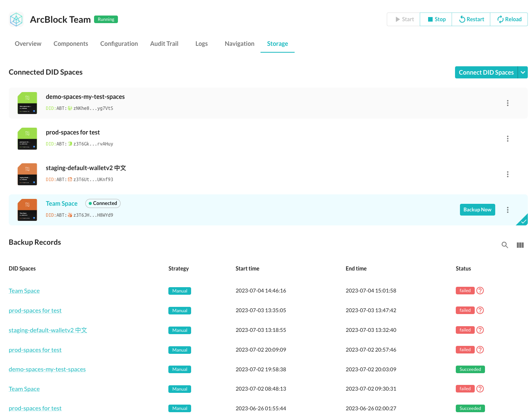Viewport: 532px width, 419px height.
Task: Open the three-dot menu for Team Space
Action: point(507,210)
